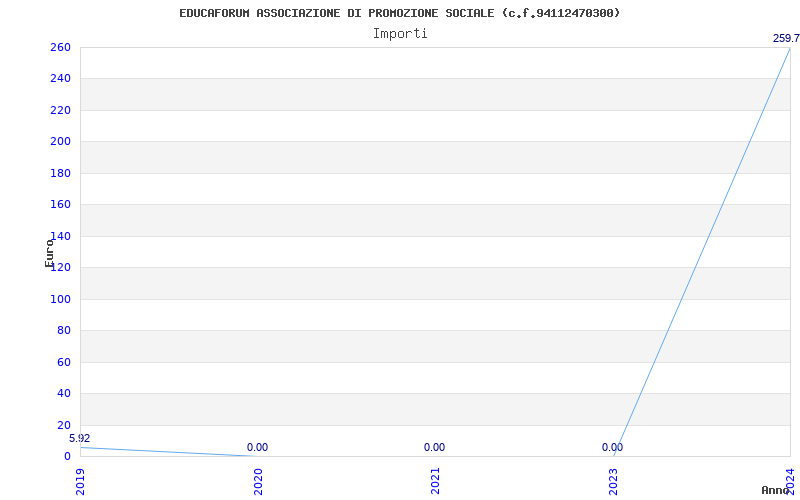The height and width of the screenshot is (500, 800).
Task: Click the 260 y-axis tick label
Action: click(60, 47)
